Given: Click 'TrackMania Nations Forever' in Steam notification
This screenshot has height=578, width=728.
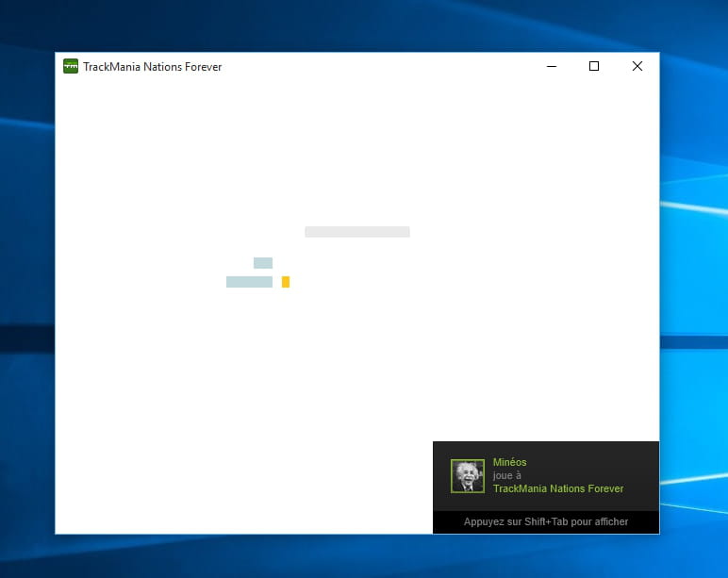Looking at the screenshot, I should coord(558,488).
